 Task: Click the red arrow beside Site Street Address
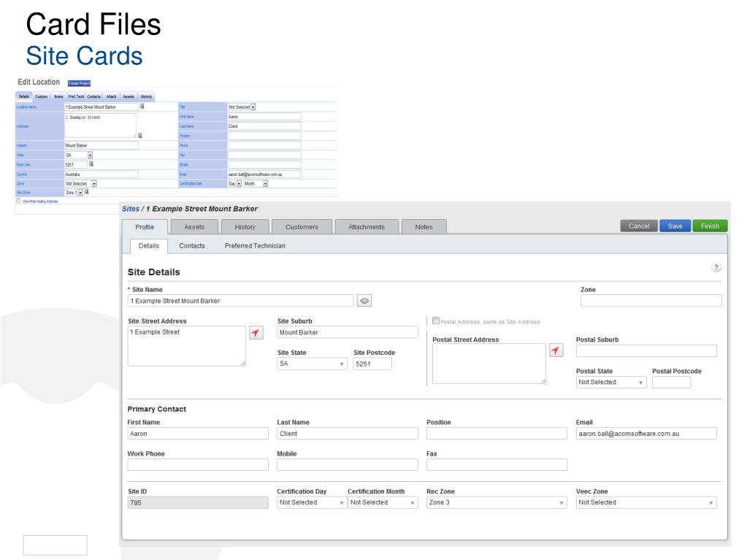coord(256,332)
